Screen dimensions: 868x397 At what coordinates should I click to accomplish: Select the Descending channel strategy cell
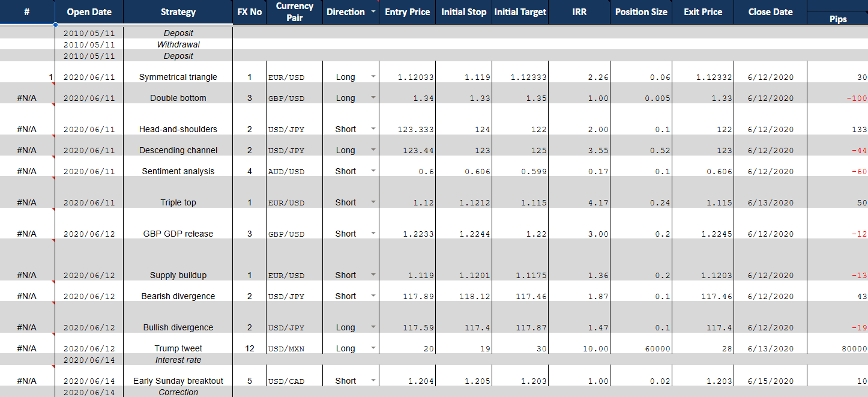[178, 145]
